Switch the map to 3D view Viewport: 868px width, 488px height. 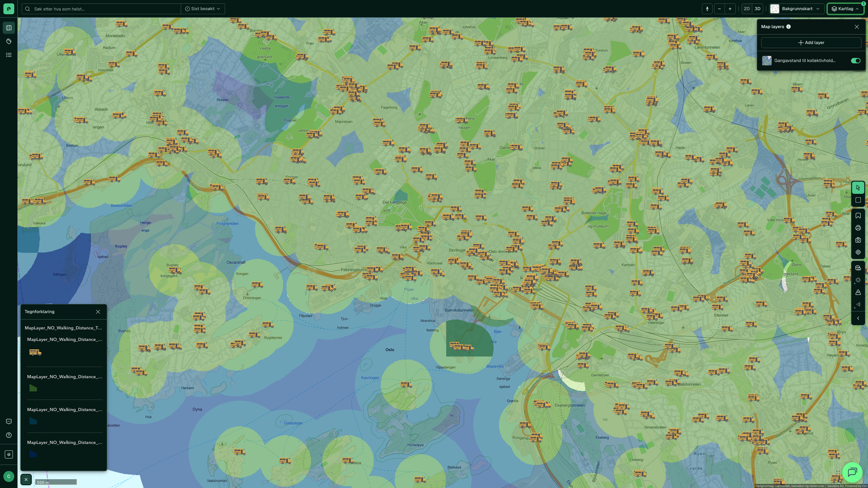click(757, 9)
